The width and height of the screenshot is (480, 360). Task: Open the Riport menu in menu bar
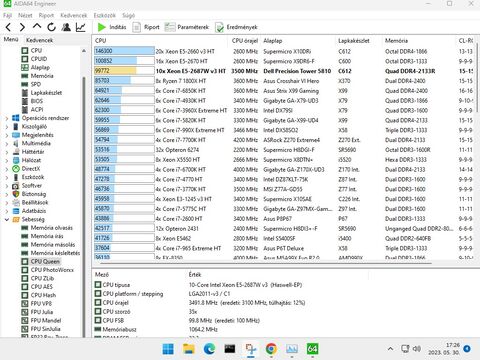(x=46, y=15)
